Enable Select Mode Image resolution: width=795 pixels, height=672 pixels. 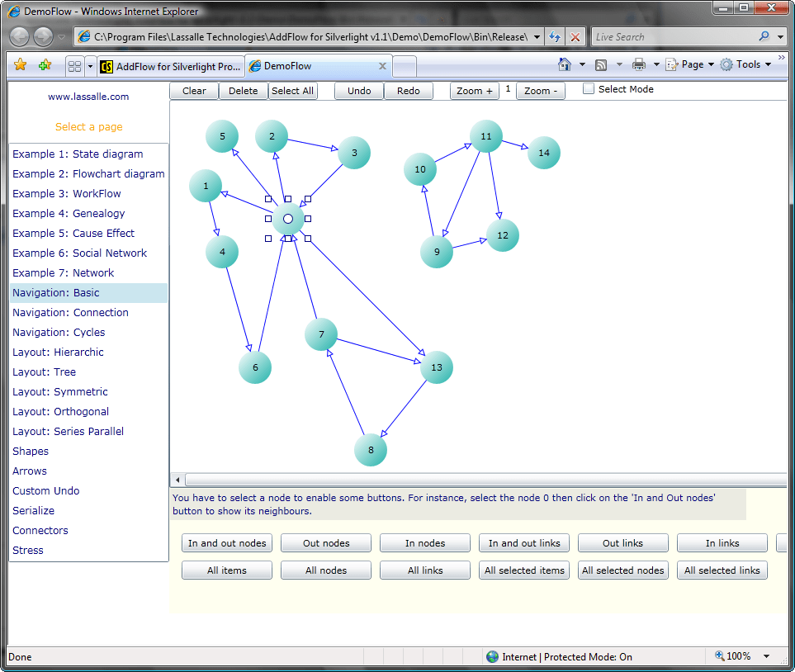pyautogui.click(x=589, y=88)
